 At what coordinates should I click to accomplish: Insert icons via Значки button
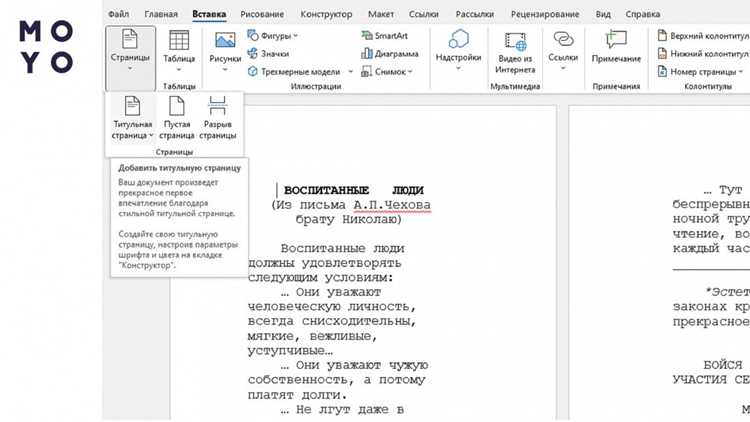click(268, 54)
